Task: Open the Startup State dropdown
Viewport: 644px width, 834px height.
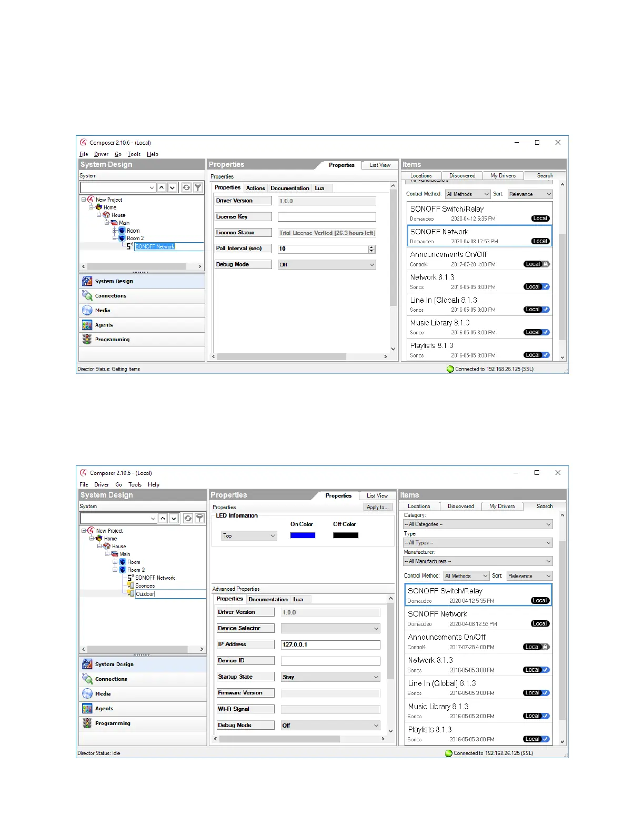Action: pos(330,677)
